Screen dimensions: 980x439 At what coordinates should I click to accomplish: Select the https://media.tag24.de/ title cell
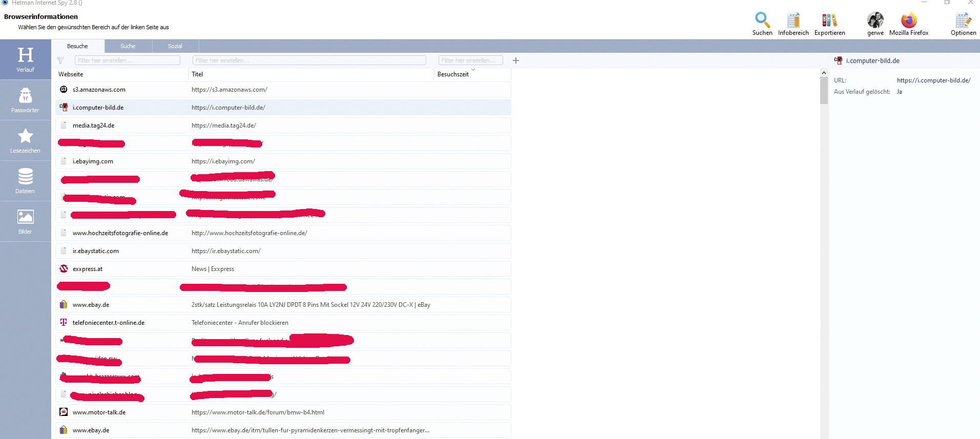(x=224, y=126)
